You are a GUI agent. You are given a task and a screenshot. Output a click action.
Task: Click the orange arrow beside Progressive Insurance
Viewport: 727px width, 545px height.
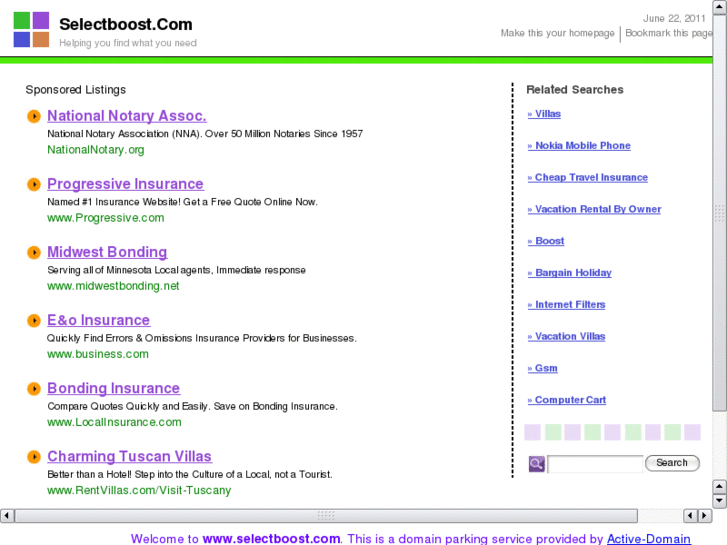pyautogui.click(x=34, y=184)
